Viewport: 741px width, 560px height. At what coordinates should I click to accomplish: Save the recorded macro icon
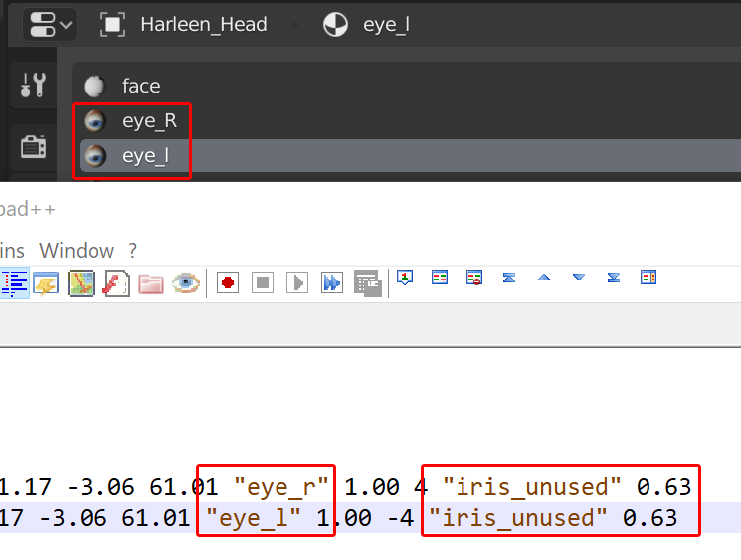point(368,283)
